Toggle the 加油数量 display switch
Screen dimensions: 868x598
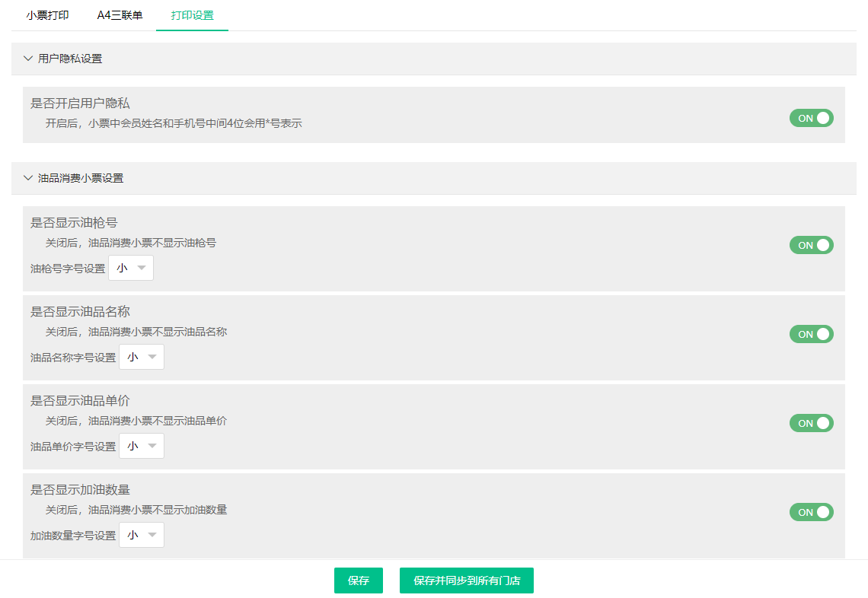(812, 512)
